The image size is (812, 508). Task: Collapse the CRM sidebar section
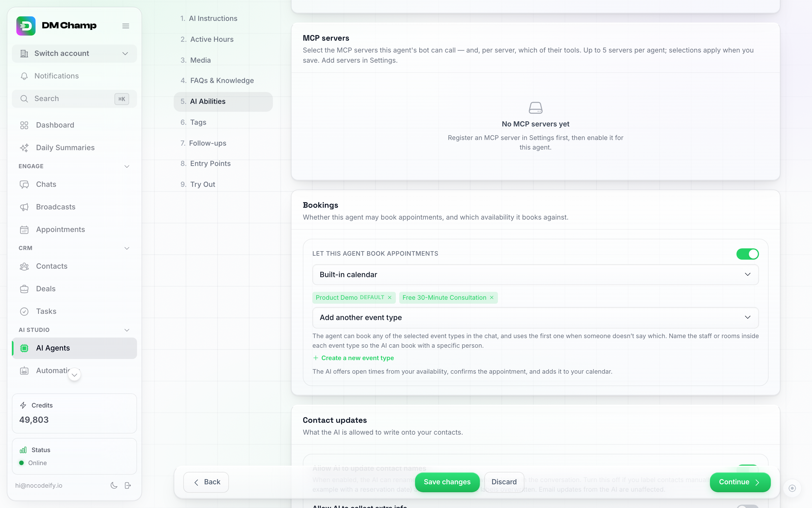(127, 248)
